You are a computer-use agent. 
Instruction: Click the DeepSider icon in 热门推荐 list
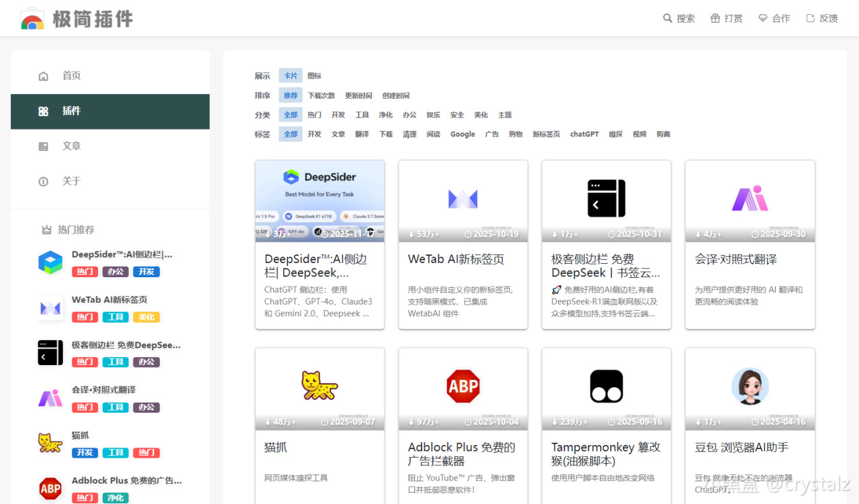click(x=50, y=262)
